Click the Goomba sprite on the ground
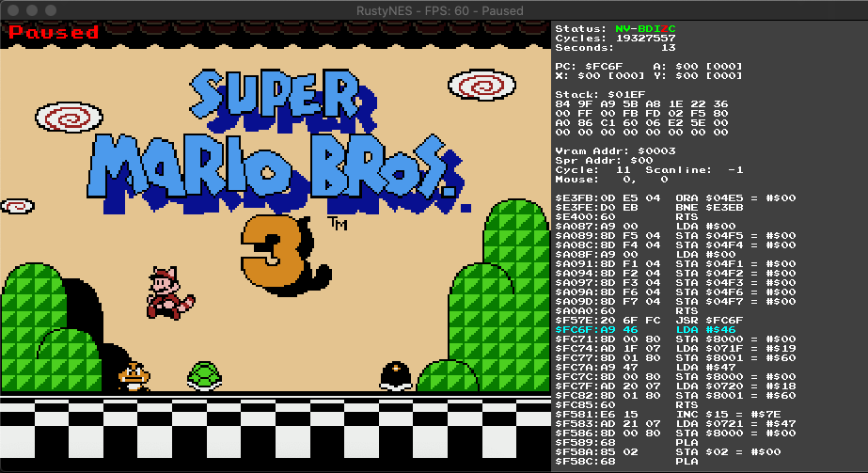This screenshot has width=868, height=473. pos(134,377)
